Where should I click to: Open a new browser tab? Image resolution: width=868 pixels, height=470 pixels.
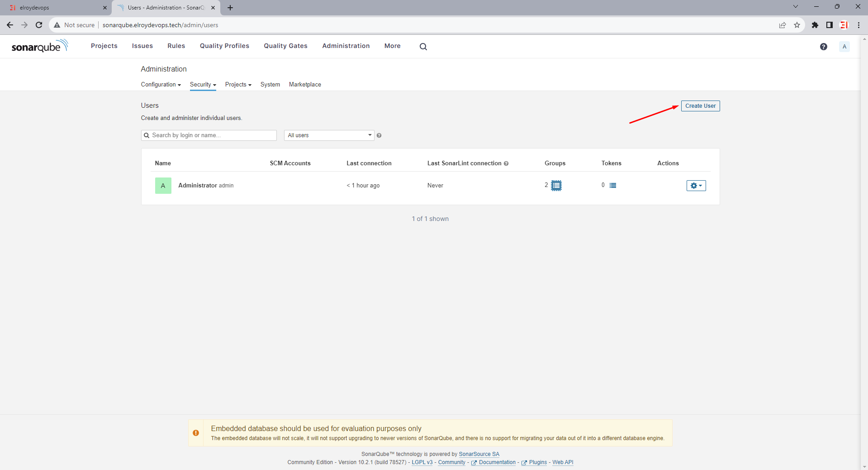click(230, 8)
